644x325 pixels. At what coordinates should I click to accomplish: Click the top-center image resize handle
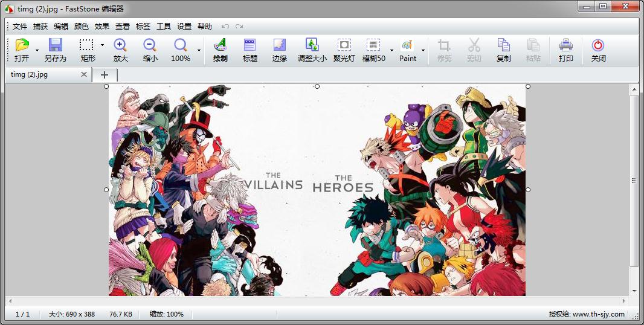pos(317,86)
